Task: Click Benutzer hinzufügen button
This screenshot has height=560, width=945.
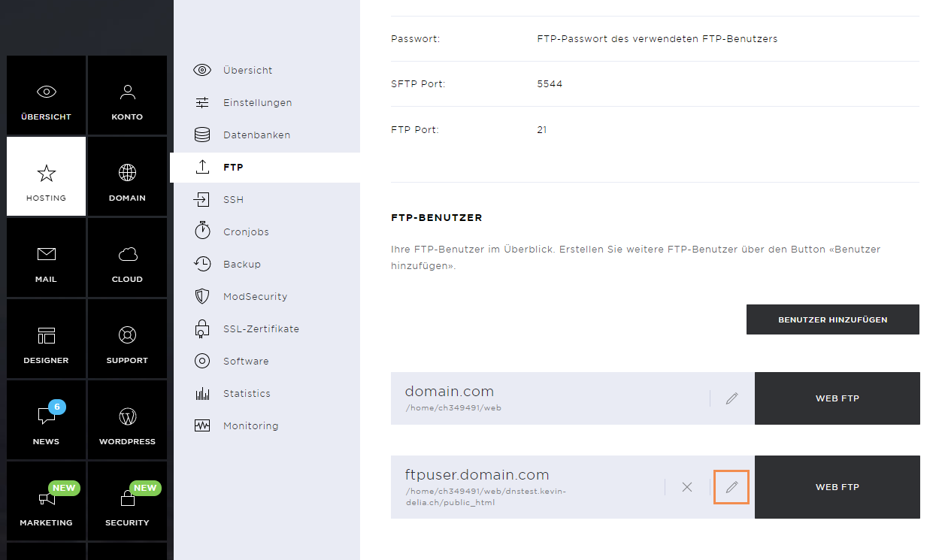Action: click(833, 319)
